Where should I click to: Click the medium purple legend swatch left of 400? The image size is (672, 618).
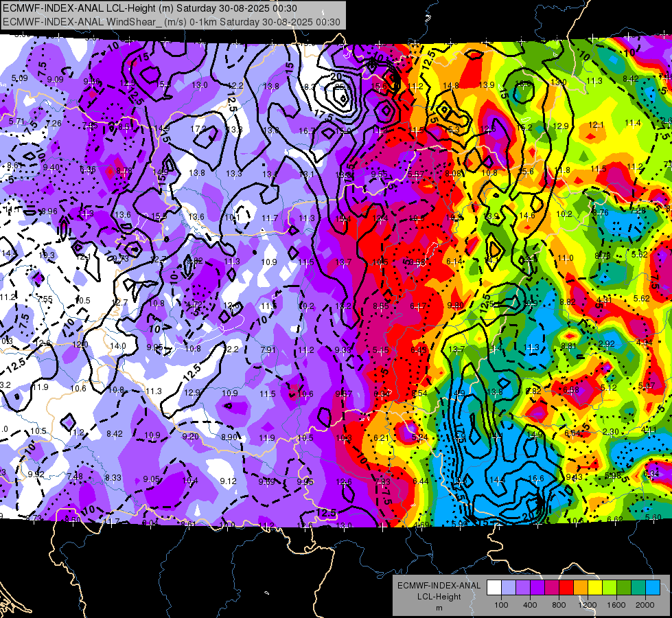click(x=523, y=588)
